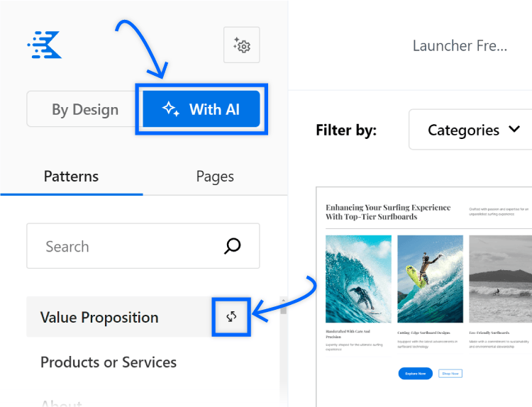Click into the Search input field
The width and height of the screenshot is (532, 407).
tap(143, 246)
